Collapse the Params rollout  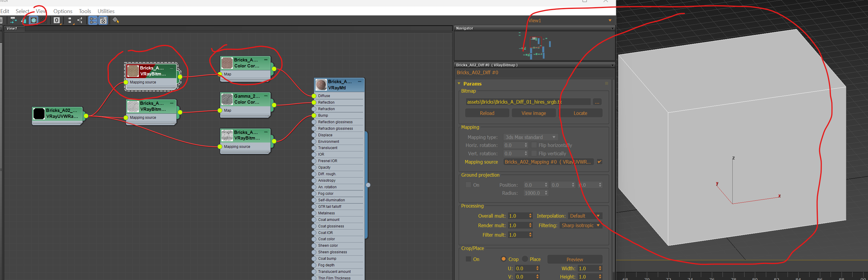point(459,83)
